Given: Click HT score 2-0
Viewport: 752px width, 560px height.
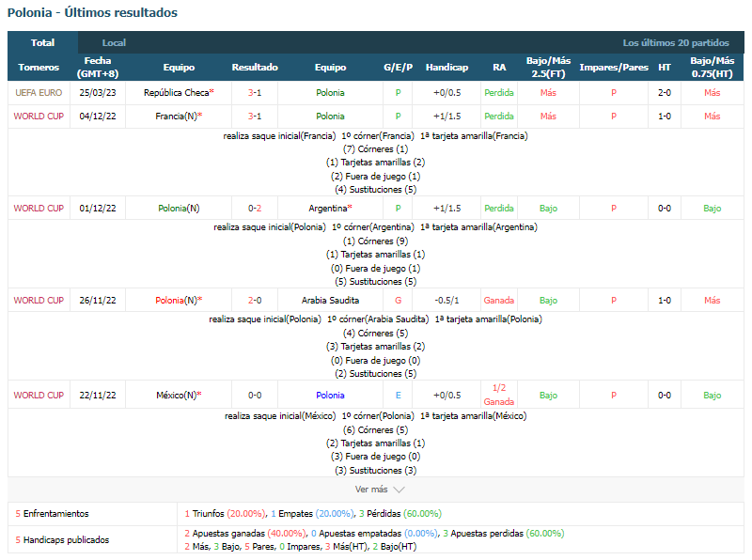Looking at the screenshot, I should [665, 92].
